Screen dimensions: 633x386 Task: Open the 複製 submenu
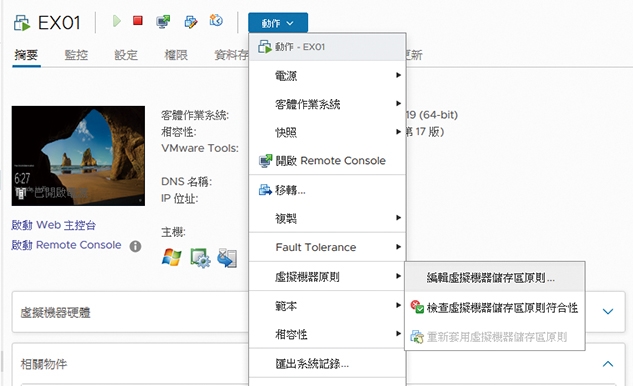click(x=327, y=218)
